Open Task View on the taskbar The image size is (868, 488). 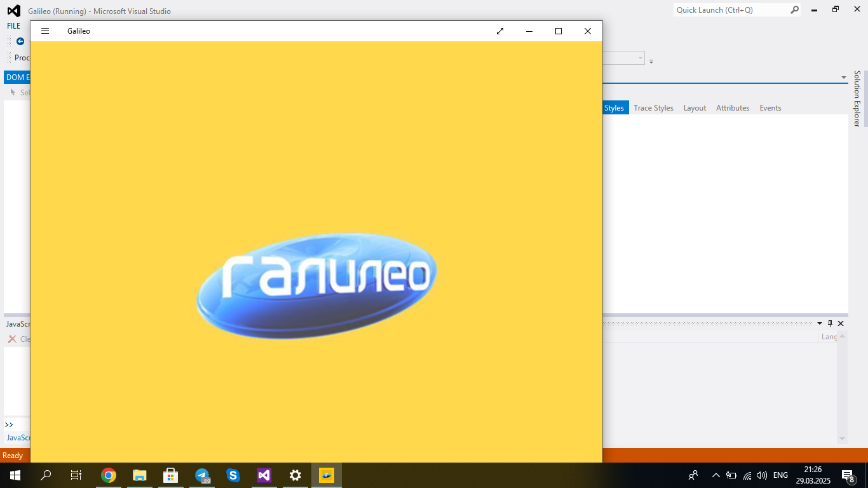click(x=76, y=475)
